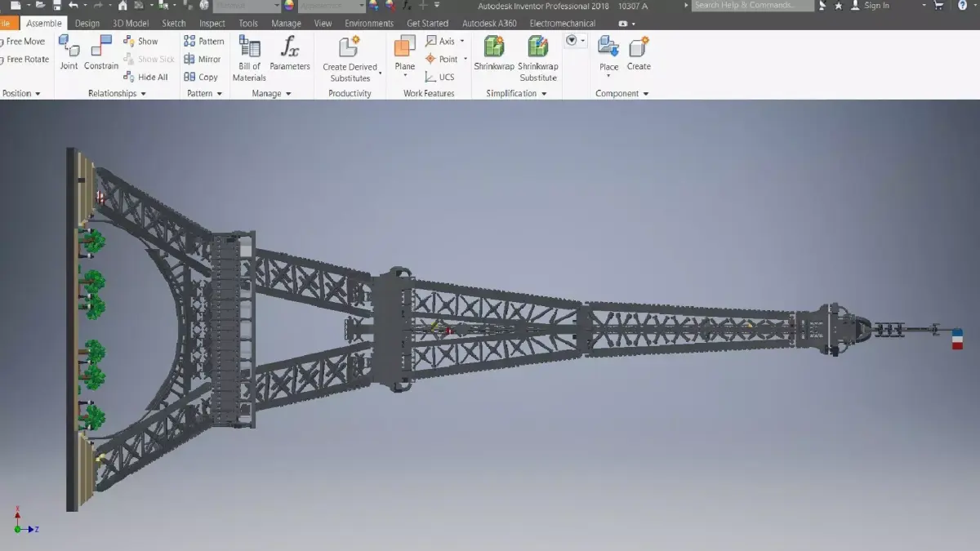Image resolution: width=980 pixels, height=551 pixels.
Task: Open the Material combo box
Action: [246, 6]
